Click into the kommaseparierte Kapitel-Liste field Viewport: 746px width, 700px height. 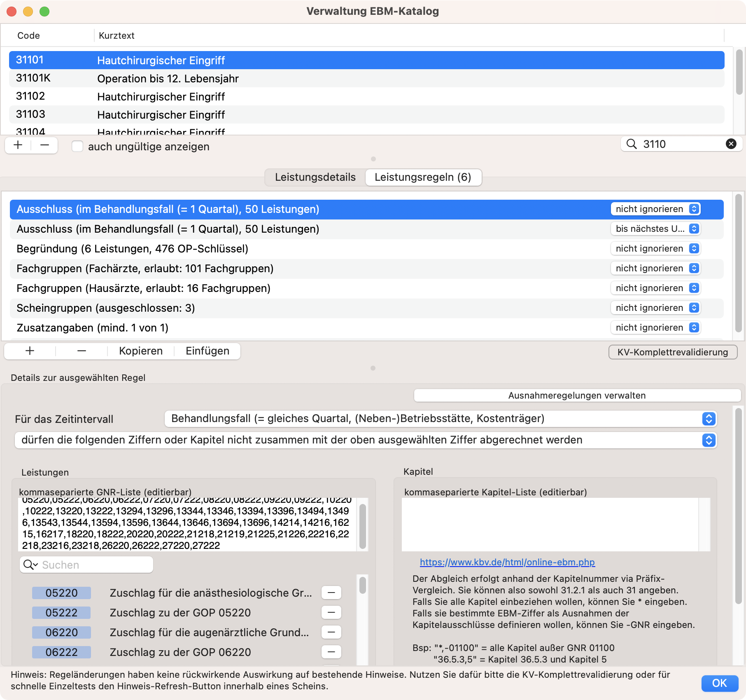[x=550, y=524]
